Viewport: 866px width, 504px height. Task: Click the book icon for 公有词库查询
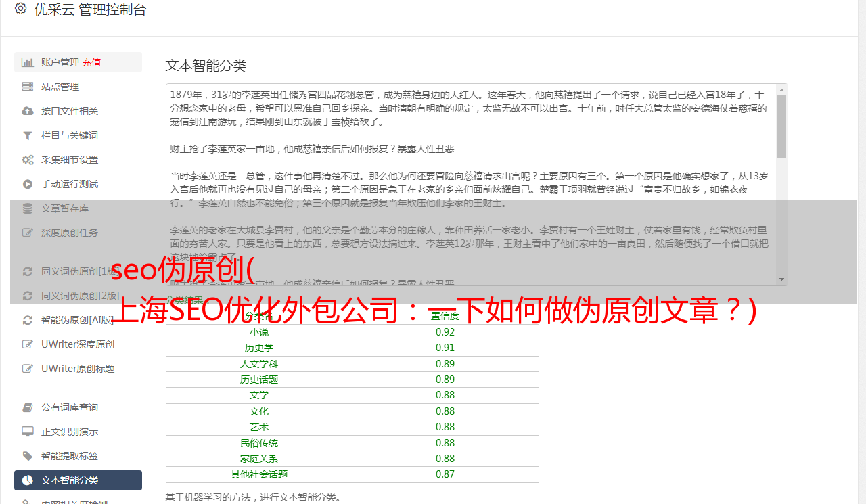coord(28,407)
